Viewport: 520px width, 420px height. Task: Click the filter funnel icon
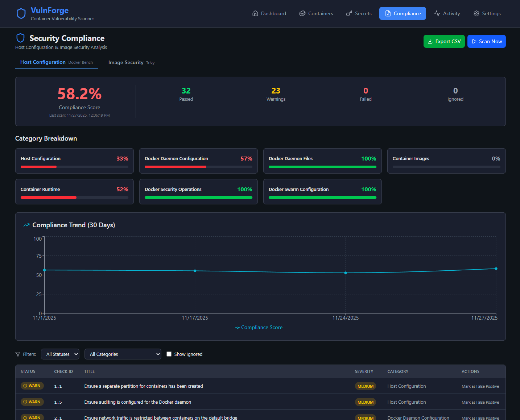[18, 354]
